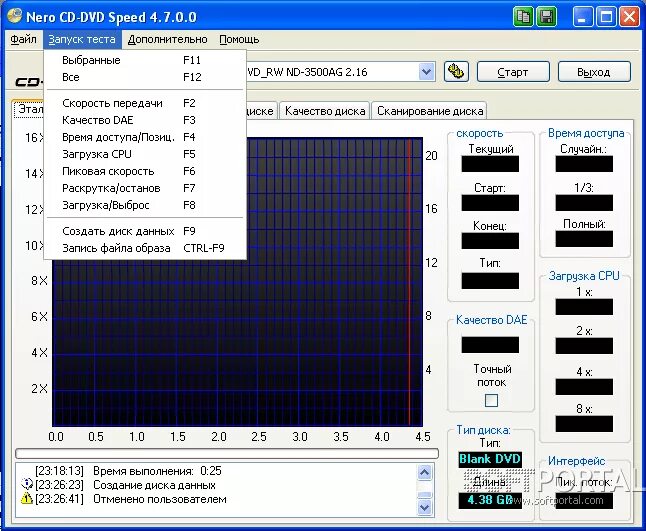Switch to the Сканирование диска tab
Image resolution: width=646 pixels, height=531 pixels.
[x=430, y=111]
